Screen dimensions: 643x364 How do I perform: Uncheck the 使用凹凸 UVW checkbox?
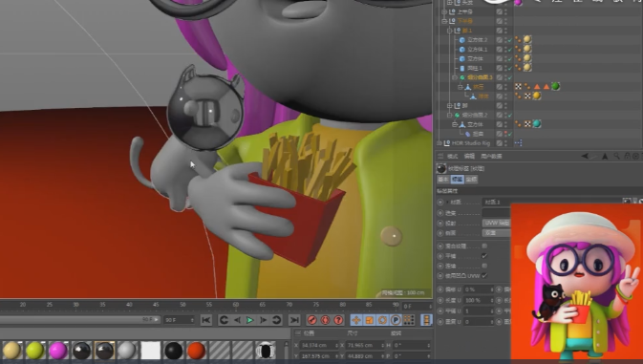[484, 275]
